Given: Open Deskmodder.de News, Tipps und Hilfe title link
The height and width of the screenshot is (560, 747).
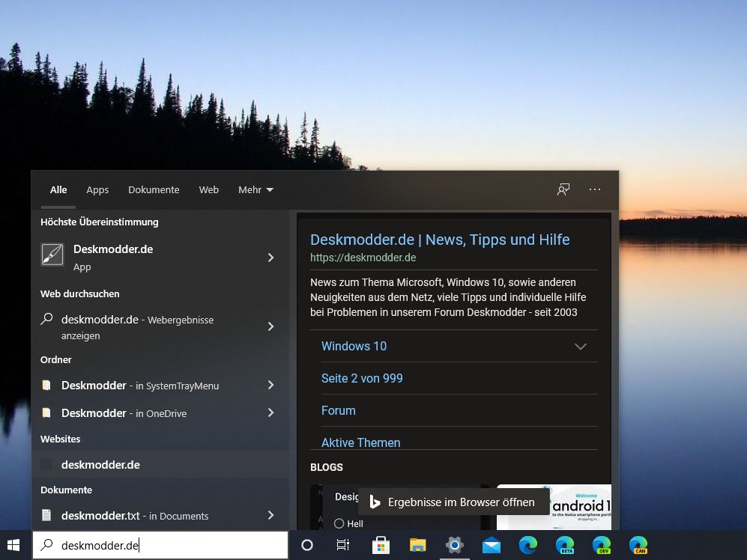Looking at the screenshot, I should (x=440, y=240).
